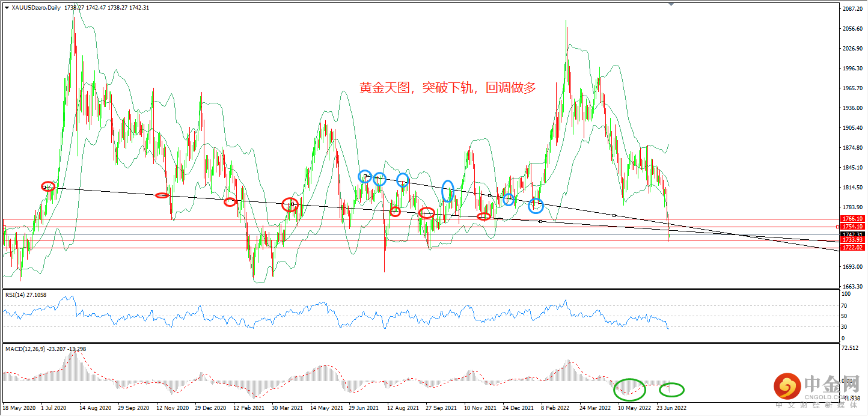Click the 1905.40 price axis label
The width and height of the screenshot is (868, 416).
854,128
